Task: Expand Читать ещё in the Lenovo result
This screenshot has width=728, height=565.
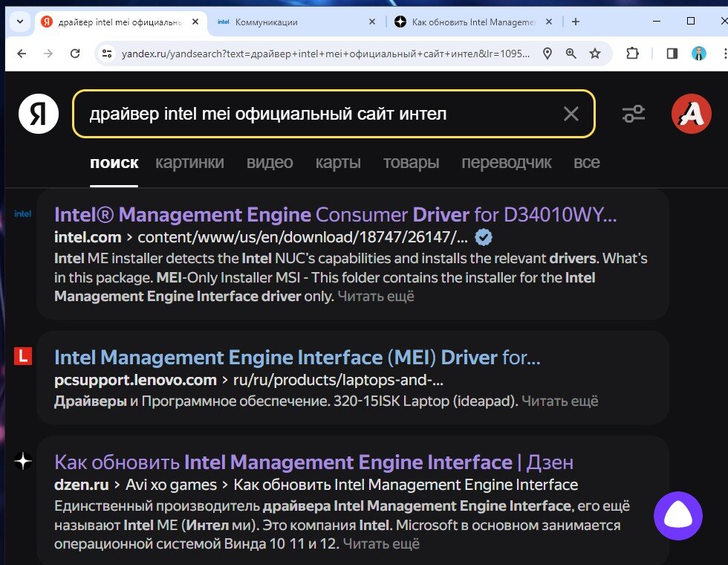Action: pyautogui.click(x=559, y=401)
